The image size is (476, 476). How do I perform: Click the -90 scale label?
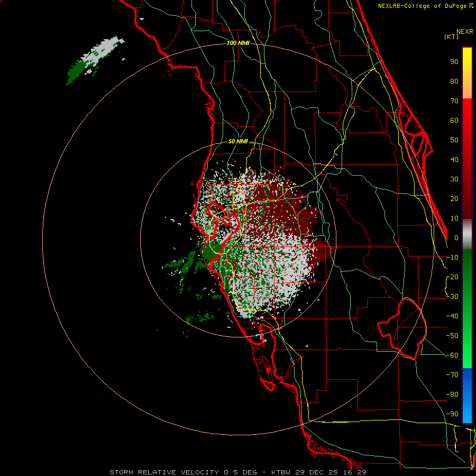tap(452, 414)
